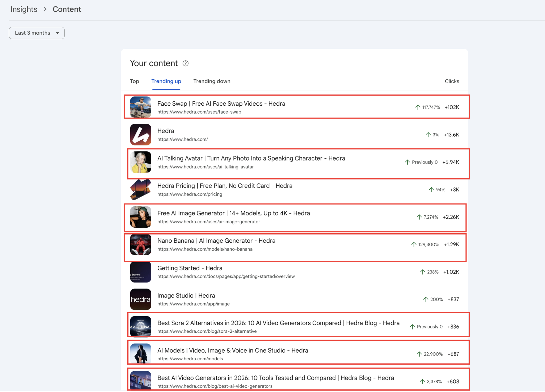545x392 pixels.
Task: Go to the Insights breadcrumb
Action: click(x=24, y=9)
